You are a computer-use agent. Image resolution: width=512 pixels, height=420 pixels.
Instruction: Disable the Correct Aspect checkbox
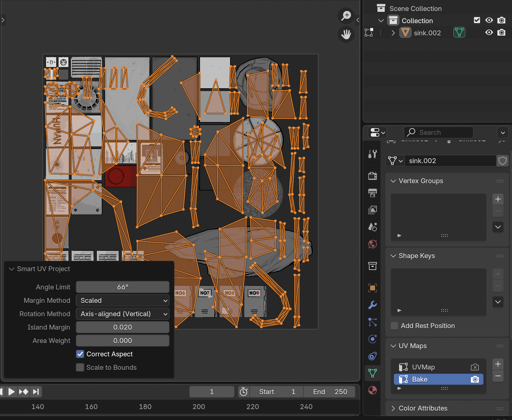pos(80,354)
